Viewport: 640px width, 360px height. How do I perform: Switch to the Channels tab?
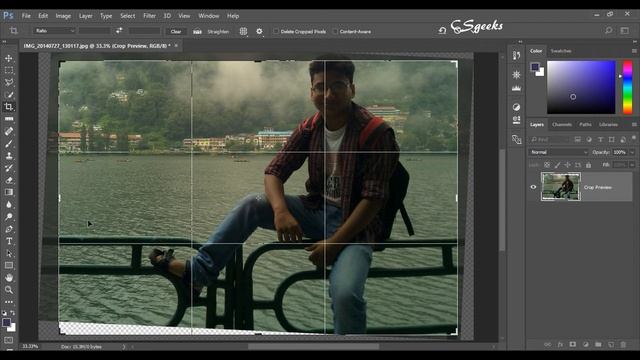coord(562,124)
